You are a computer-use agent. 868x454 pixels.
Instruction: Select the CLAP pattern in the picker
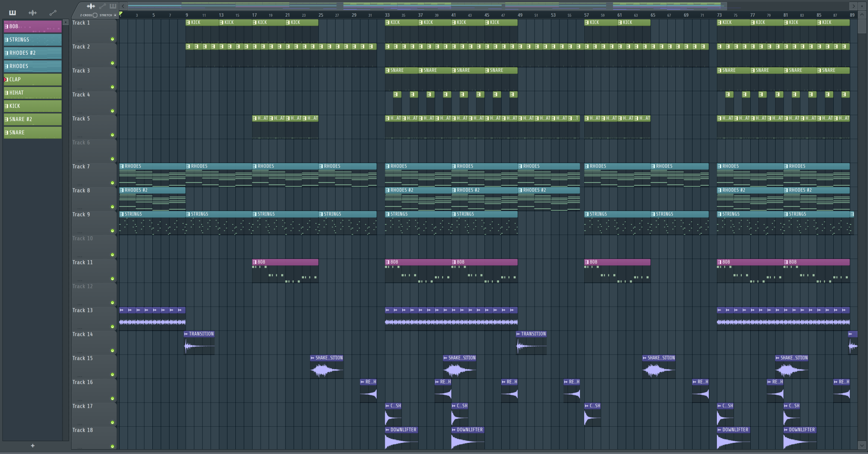click(x=33, y=79)
